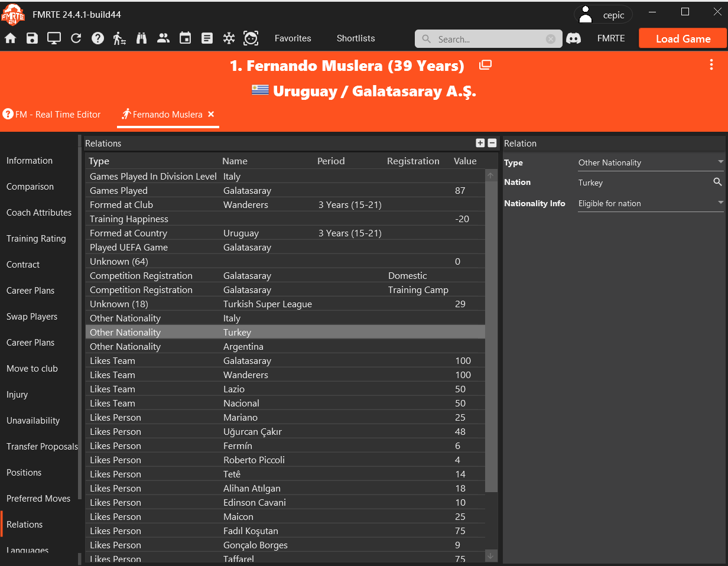Select the Training Happiness row
Image resolution: width=728 pixels, height=566 pixels.
click(285, 219)
